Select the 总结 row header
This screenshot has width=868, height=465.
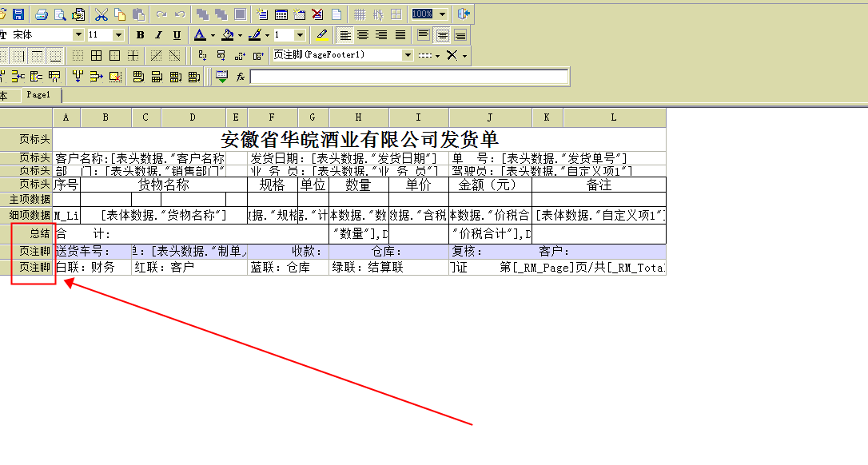point(26,233)
